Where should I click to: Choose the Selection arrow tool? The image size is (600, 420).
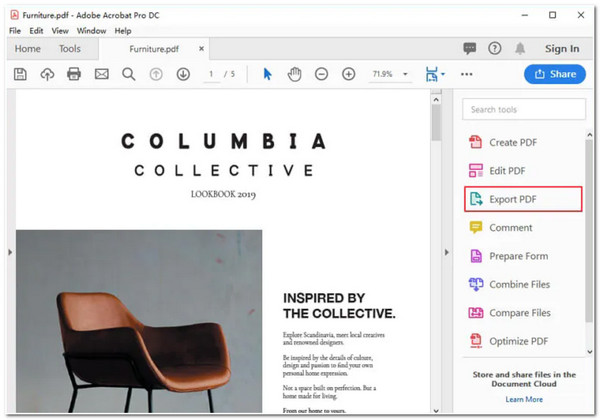point(267,74)
